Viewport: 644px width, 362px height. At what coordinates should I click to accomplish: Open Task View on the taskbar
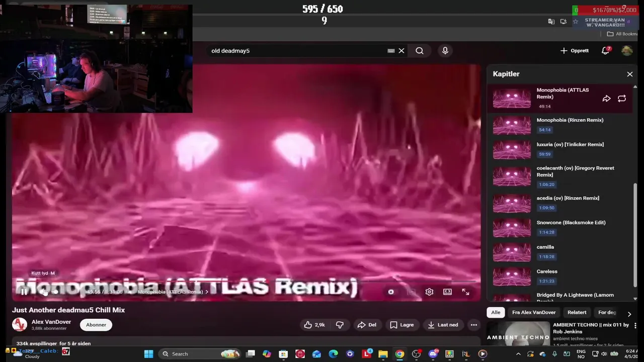[250, 354]
